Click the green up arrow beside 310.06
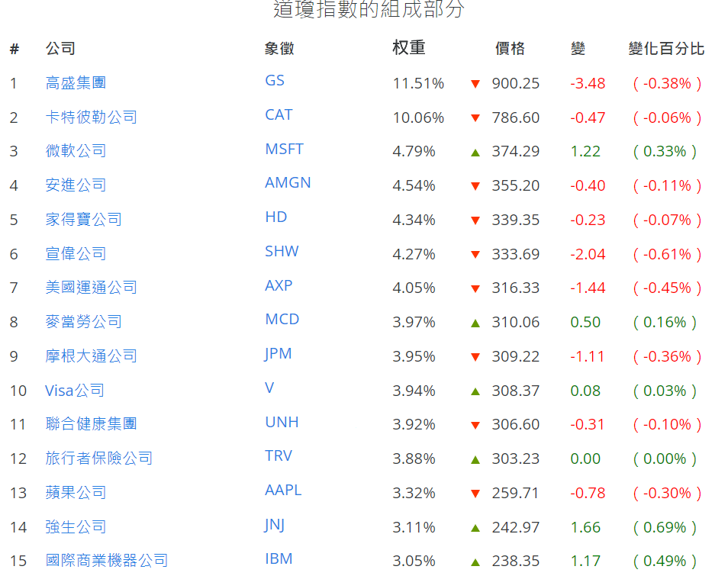 point(475,323)
